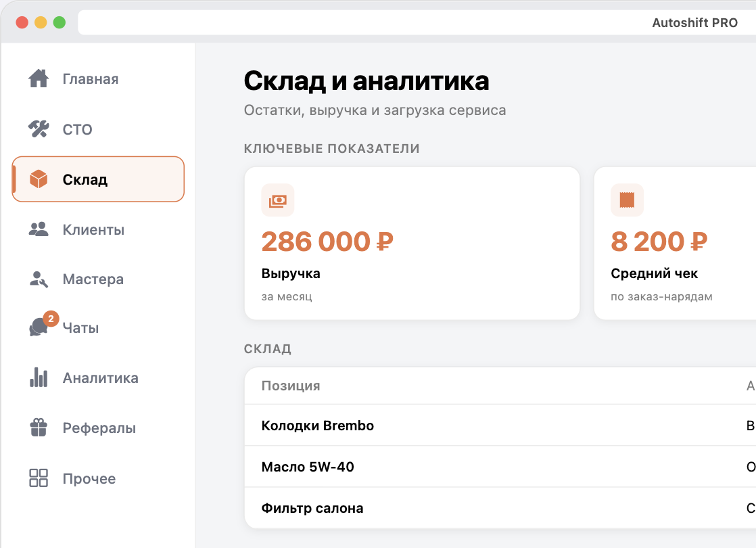Image resolution: width=756 pixels, height=548 pixels.
Task: Click the house icon beside Главная
Action: pyautogui.click(x=39, y=78)
